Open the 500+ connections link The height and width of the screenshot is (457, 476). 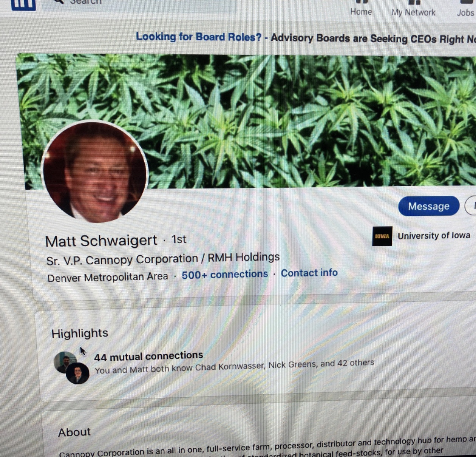[225, 275]
